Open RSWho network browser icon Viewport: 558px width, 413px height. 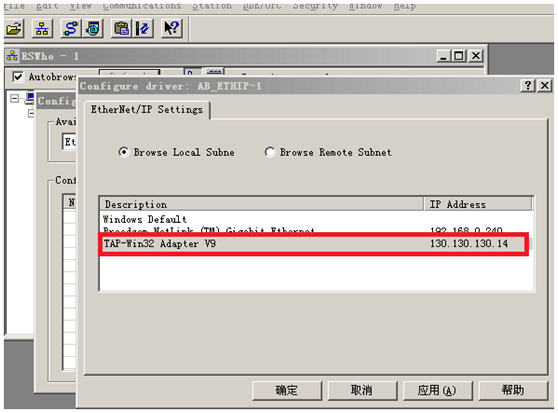coord(42,28)
